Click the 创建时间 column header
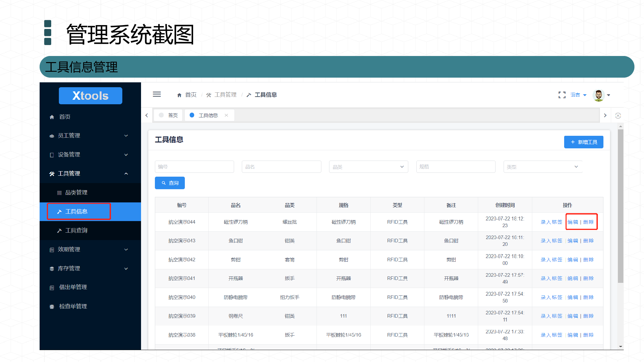This screenshot has width=644, height=362. (505, 205)
